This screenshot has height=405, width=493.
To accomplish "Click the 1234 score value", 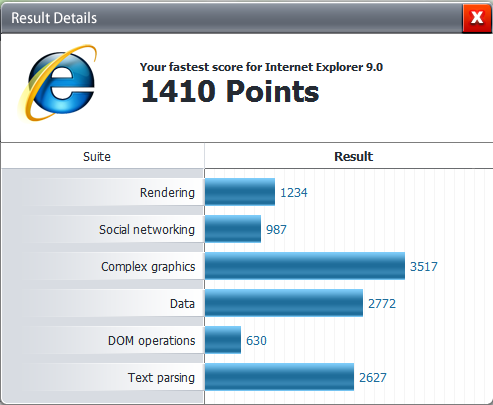I will tap(294, 193).
